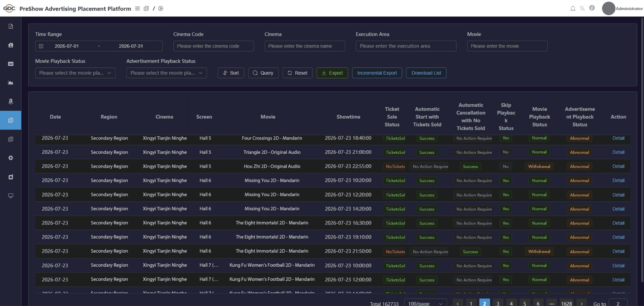
Task: Open Detail for Hou Zhi 22:55 showing
Action: [618, 166]
